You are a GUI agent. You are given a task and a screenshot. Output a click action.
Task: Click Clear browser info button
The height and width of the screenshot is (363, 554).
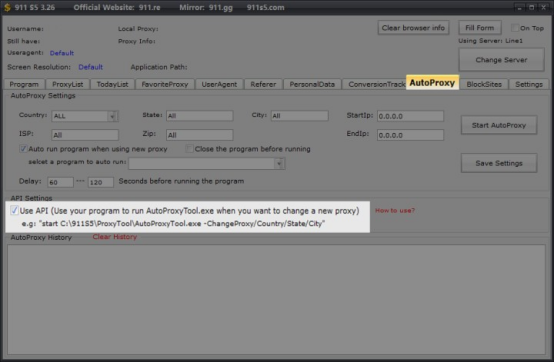pos(413,28)
